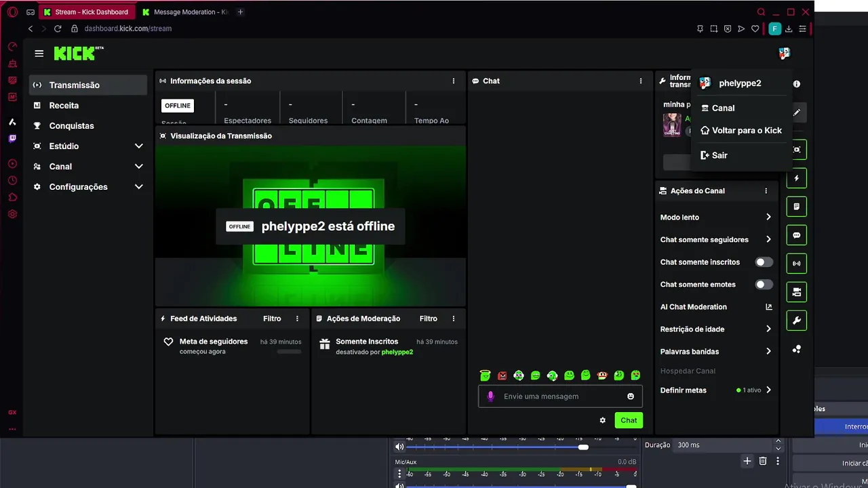Click the OBS Mic/Aux volume slider
This screenshot has height=488, width=868.
tap(522, 485)
